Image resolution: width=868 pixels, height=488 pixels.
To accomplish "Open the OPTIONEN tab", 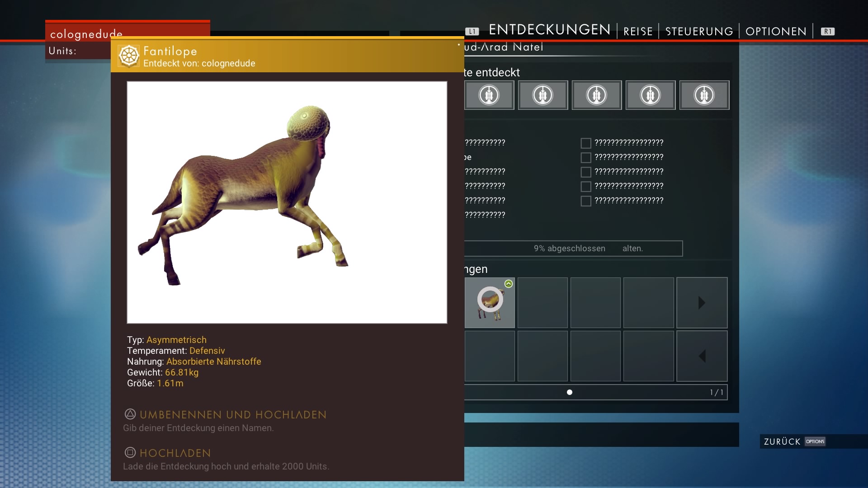I will point(776,31).
